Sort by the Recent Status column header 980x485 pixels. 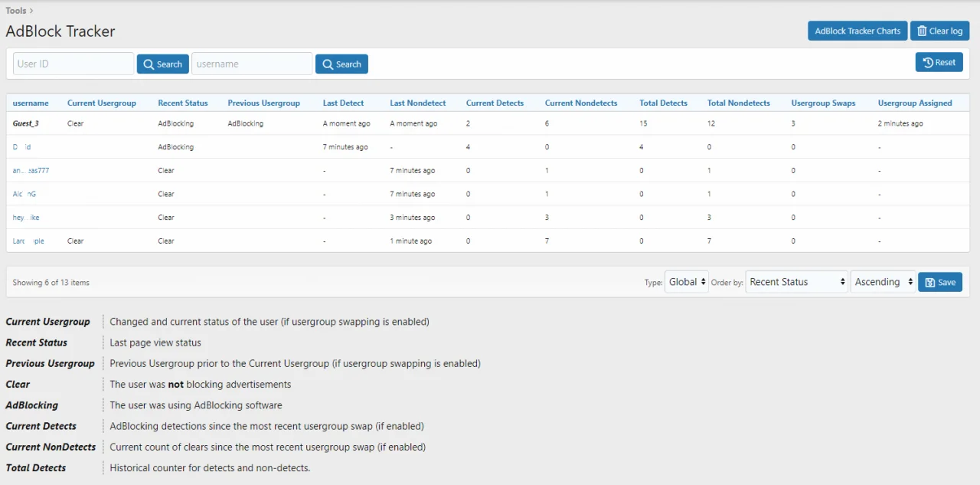(x=182, y=103)
